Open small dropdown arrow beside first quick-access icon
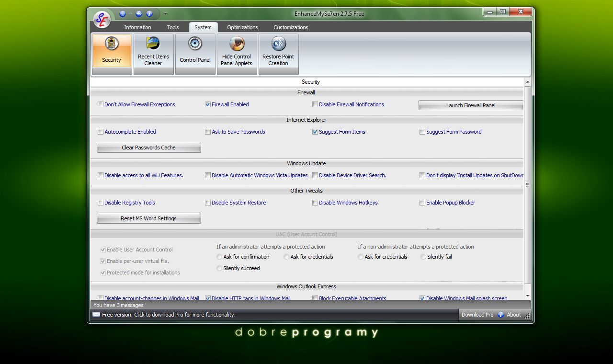 (x=130, y=14)
